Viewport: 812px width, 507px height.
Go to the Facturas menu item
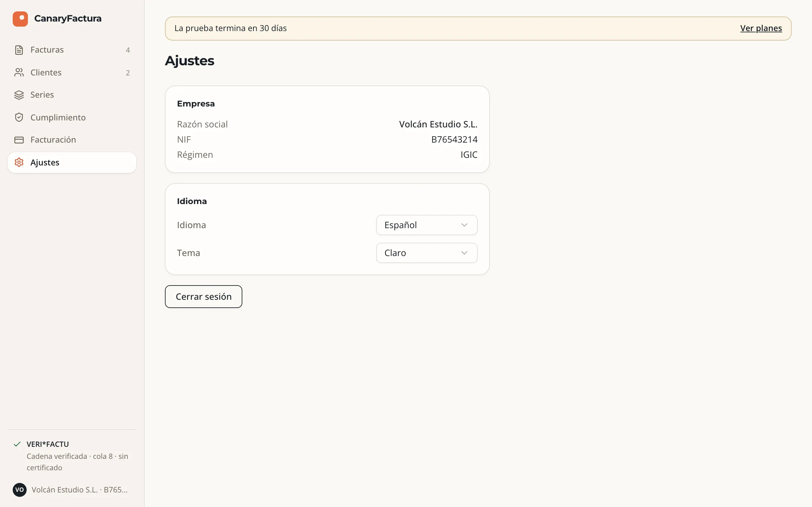(x=72, y=50)
